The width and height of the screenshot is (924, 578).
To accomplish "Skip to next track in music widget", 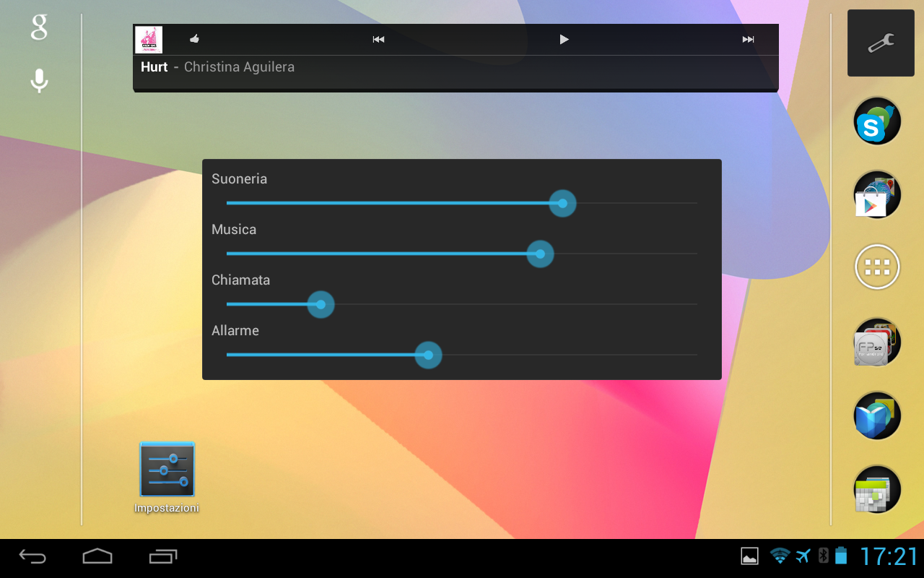I will tap(749, 40).
